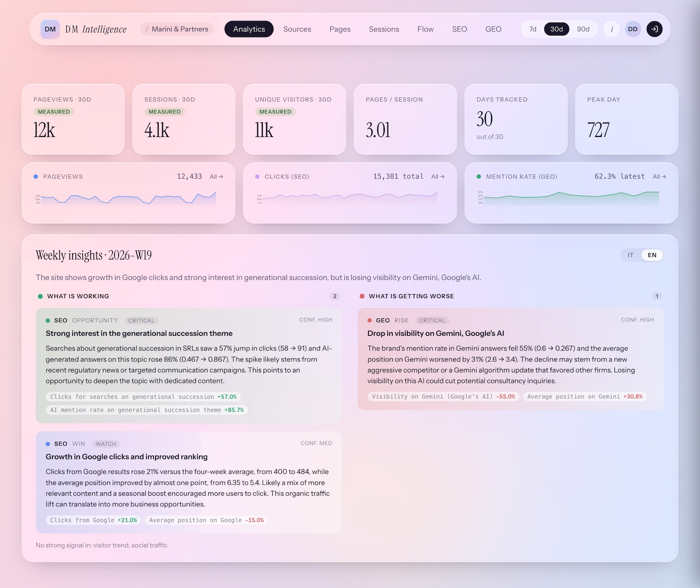
Task: Click CRITICAL tag on GEO Risk insight
Action: [432, 320]
